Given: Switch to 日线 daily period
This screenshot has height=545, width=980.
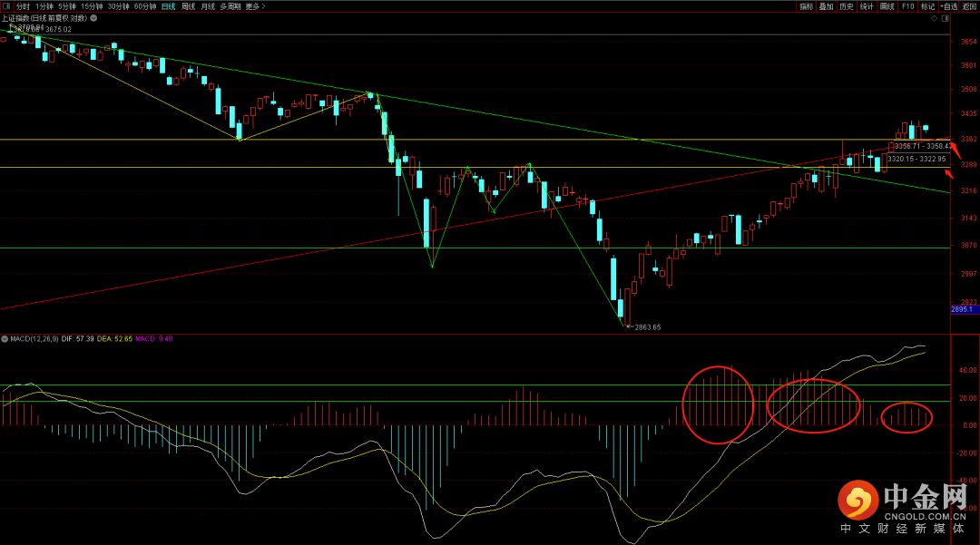Looking at the screenshot, I should 168,6.
